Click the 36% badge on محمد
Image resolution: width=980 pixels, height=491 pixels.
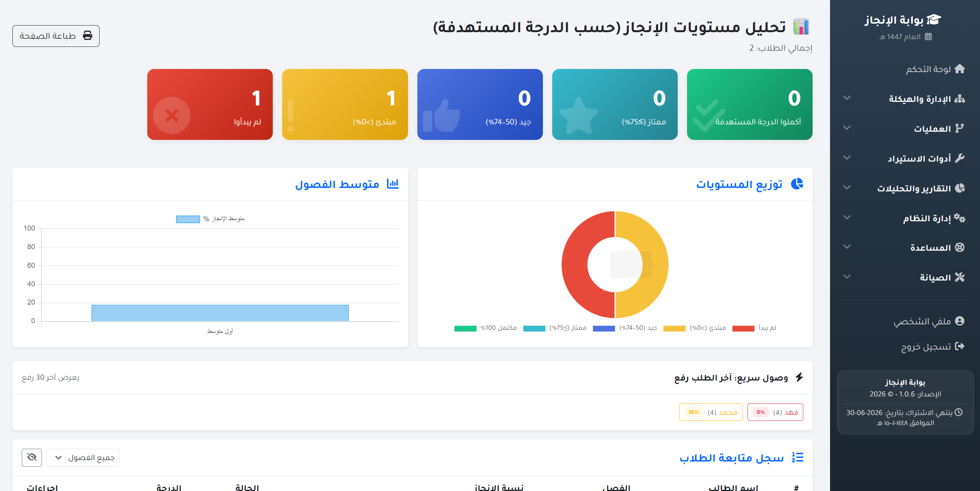[694, 412]
